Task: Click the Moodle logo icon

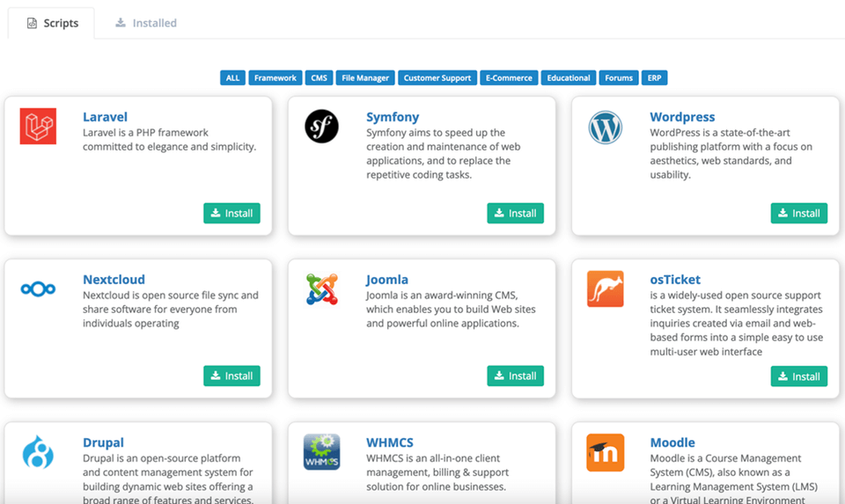Action: click(x=606, y=453)
